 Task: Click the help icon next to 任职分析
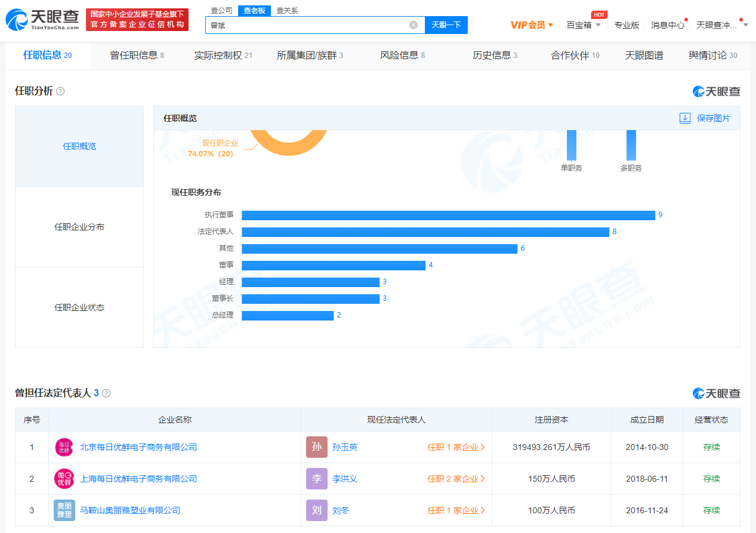click(60, 91)
